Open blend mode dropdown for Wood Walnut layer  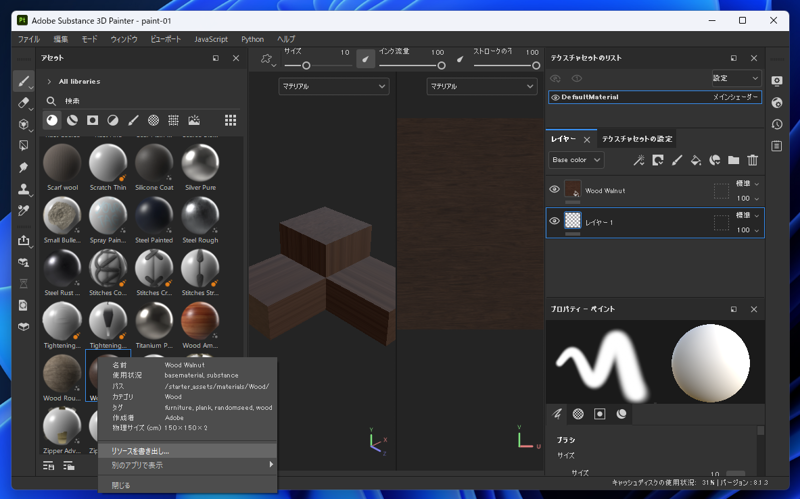747,184
